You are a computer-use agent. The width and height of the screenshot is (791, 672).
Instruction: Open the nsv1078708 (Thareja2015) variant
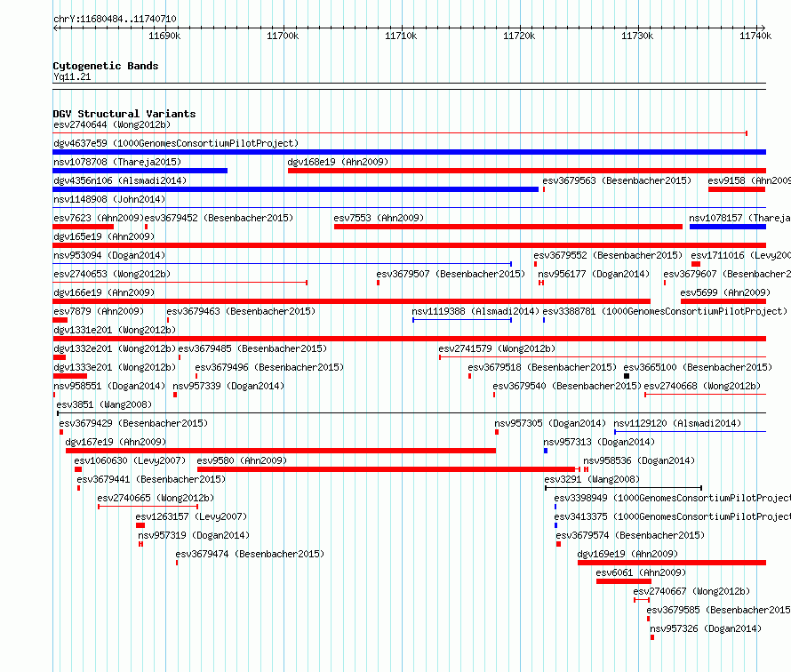[x=117, y=162]
